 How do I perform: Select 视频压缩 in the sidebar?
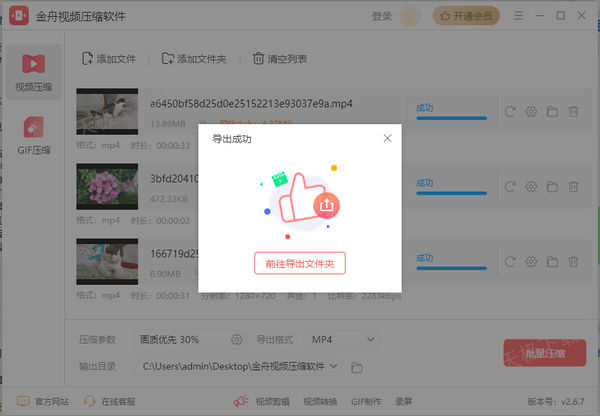coord(34,73)
